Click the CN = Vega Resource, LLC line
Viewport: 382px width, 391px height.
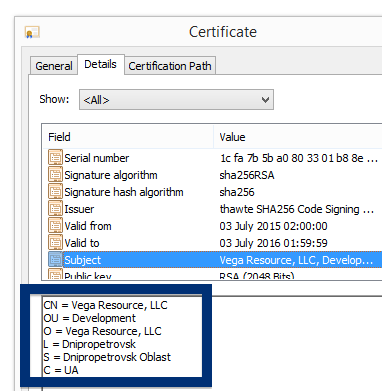click(x=105, y=305)
